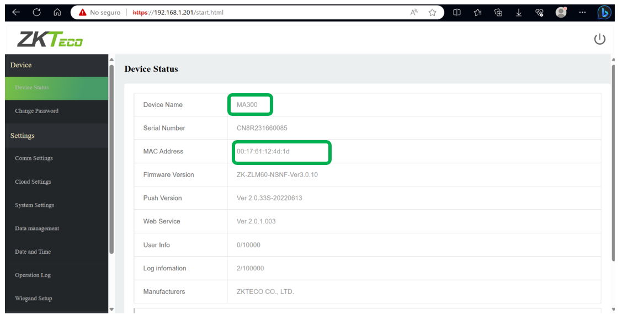Open the Change Password page
Screen dimensions: 644x315
click(36, 111)
